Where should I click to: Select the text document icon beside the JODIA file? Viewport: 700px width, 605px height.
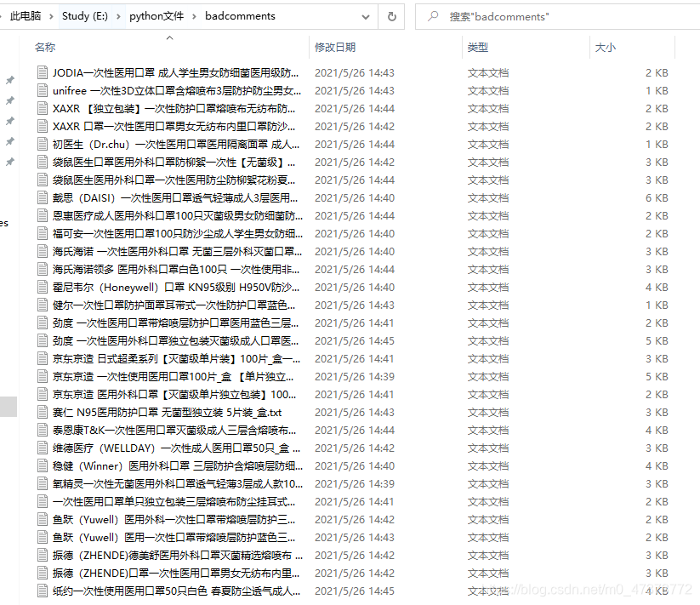click(43, 73)
